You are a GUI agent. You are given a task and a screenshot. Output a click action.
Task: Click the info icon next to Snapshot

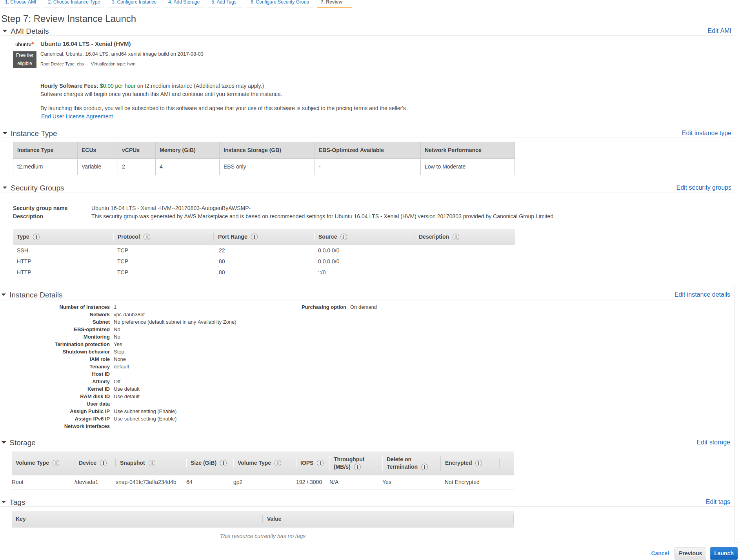click(x=152, y=463)
